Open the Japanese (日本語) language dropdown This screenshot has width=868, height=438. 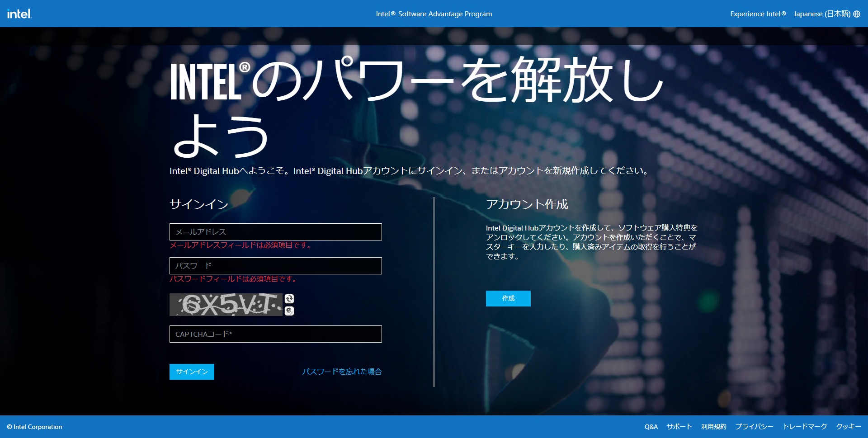(x=826, y=14)
